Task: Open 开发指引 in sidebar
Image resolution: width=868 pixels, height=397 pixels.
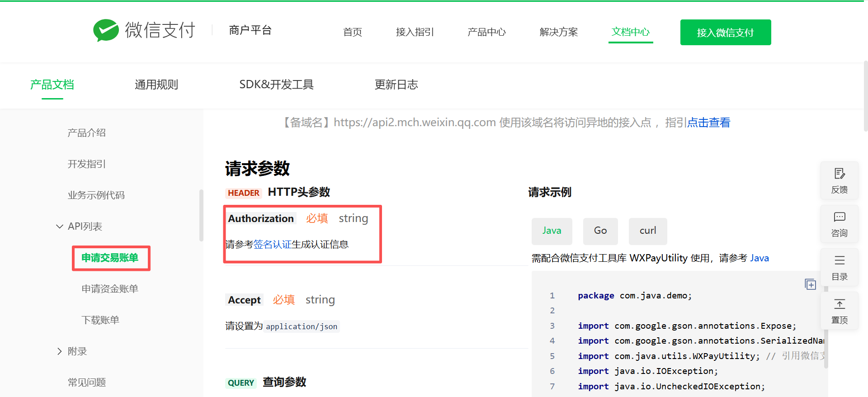Action: click(x=87, y=164)
